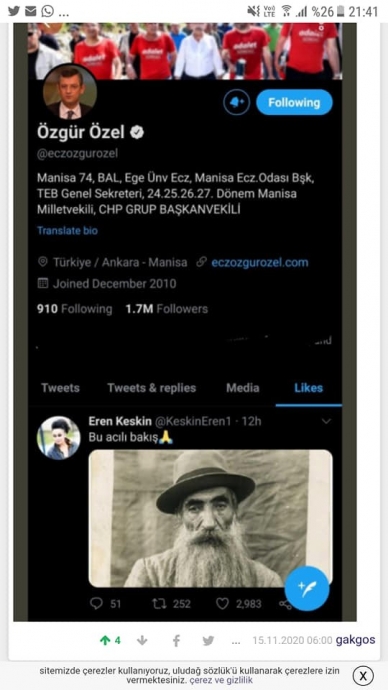Click the blue Following button
Image resolution: width=388 pixels, height=690 pixels.
coord(294,103)
